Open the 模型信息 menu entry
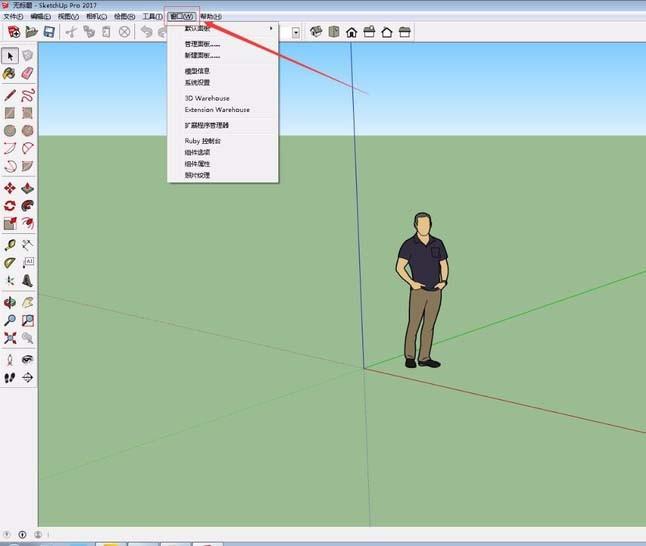This screenshot has height=546, width=646. point(197,71)
